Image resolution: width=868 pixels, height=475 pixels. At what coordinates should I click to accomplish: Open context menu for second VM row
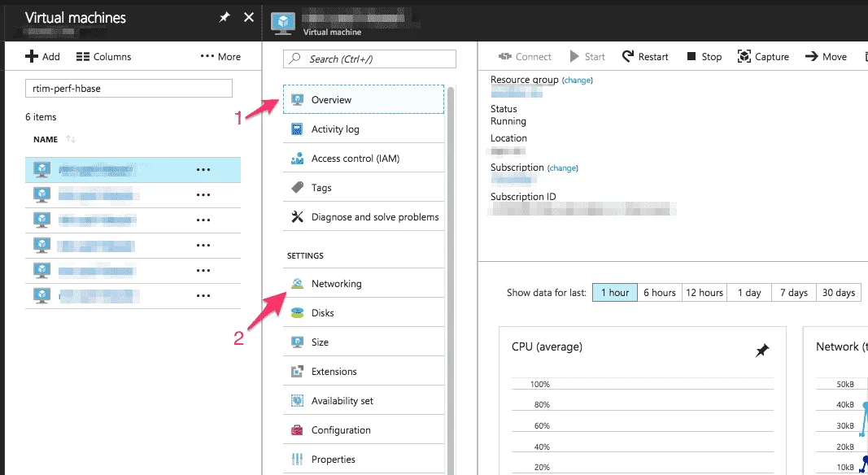203,195
